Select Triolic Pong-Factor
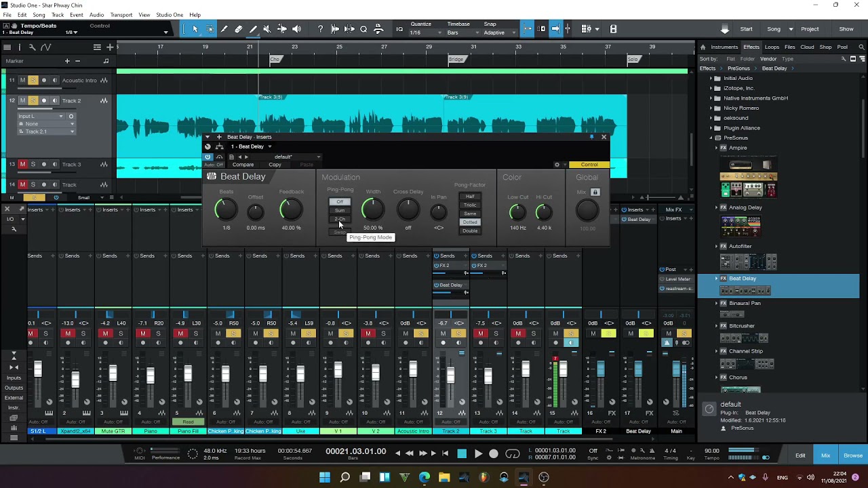Screen dimensions: 868x488 point(470,205)
